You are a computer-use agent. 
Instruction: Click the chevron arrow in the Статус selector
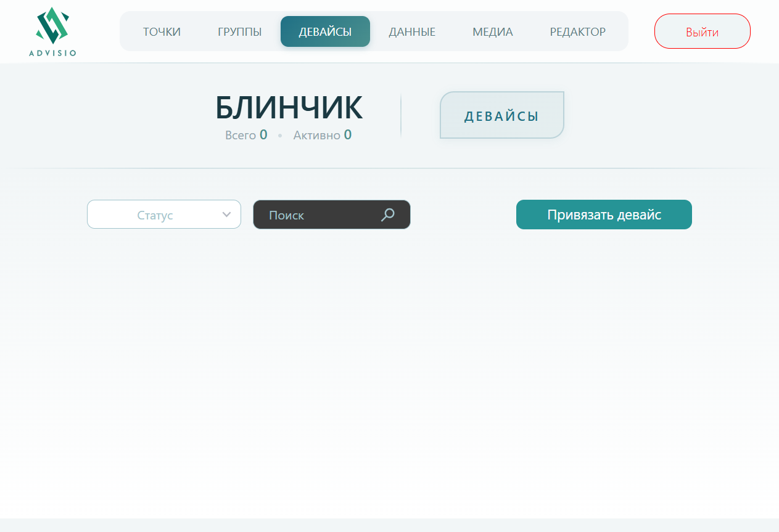pyautogui.click(x=226, y=215)
